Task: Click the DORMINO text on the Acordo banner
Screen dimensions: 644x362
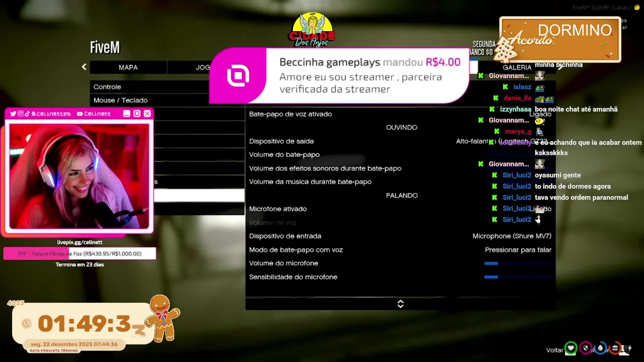Action: 575,30
